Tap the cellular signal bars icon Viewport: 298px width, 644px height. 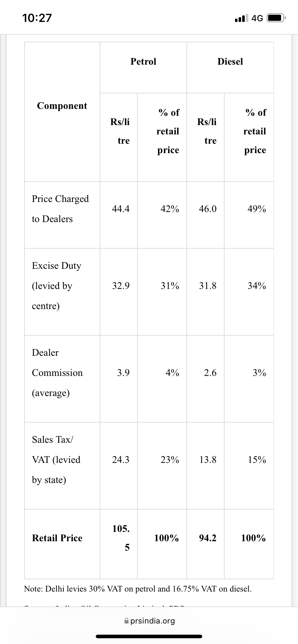(241, 18)
